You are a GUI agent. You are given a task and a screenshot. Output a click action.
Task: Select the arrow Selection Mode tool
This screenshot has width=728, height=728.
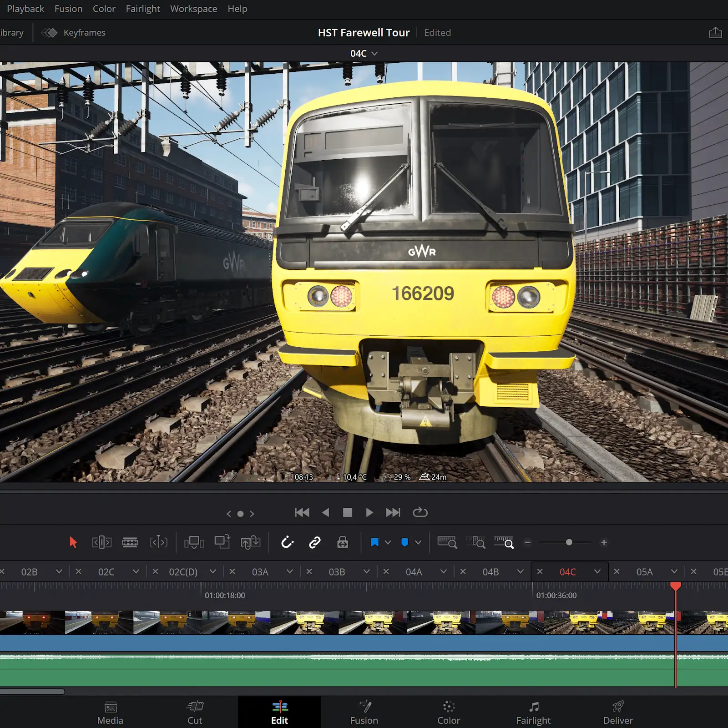(73, 542)
